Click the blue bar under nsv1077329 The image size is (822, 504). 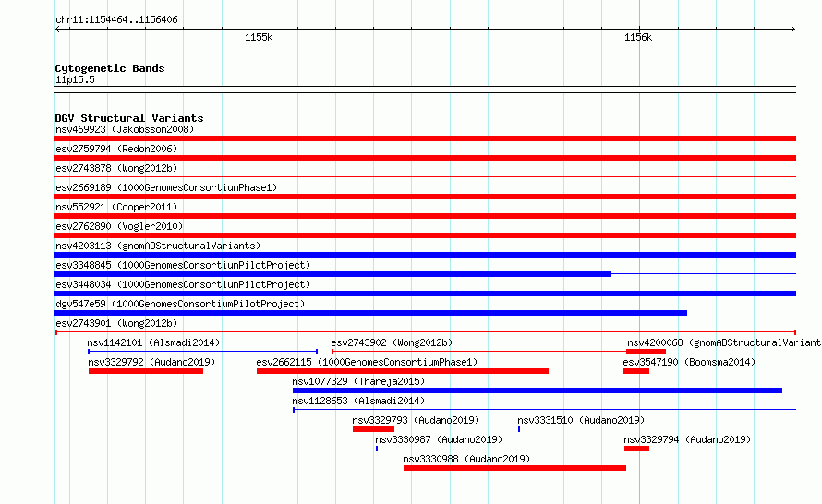click(538, 390)
